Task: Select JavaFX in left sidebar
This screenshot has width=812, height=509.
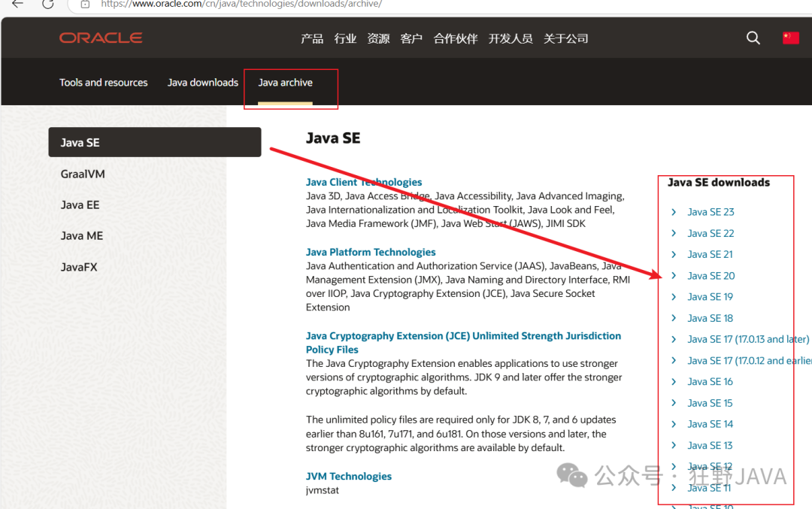Action: point(79,267)
